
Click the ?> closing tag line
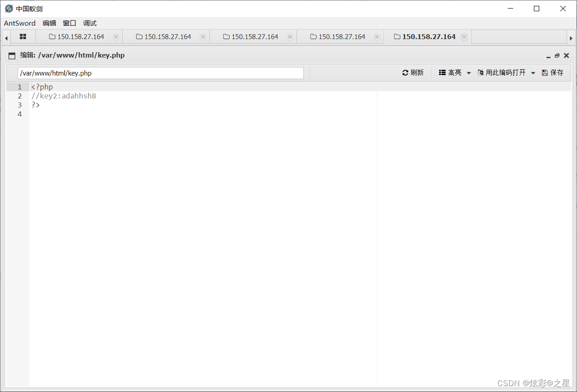(36, 105)
